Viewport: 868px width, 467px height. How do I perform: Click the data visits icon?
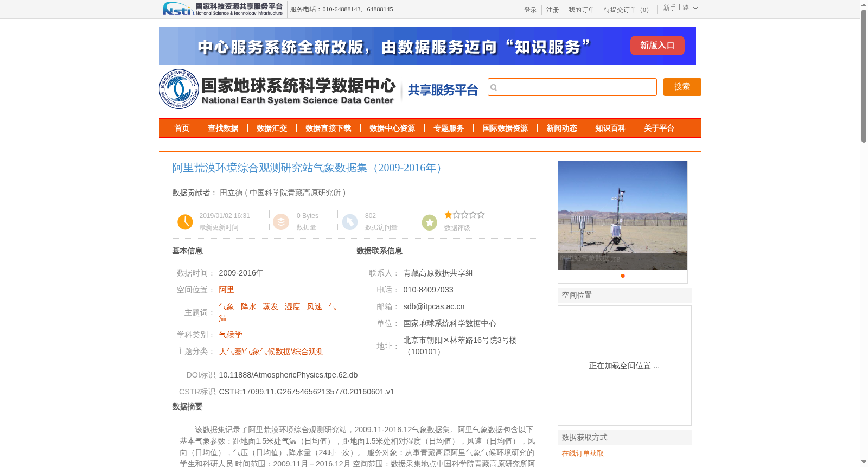coord(350,222)
